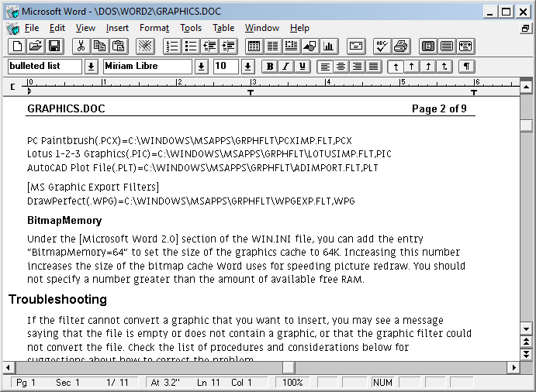Zoom to whole page view icon
536x392 pixels.
tap(428, 46)
